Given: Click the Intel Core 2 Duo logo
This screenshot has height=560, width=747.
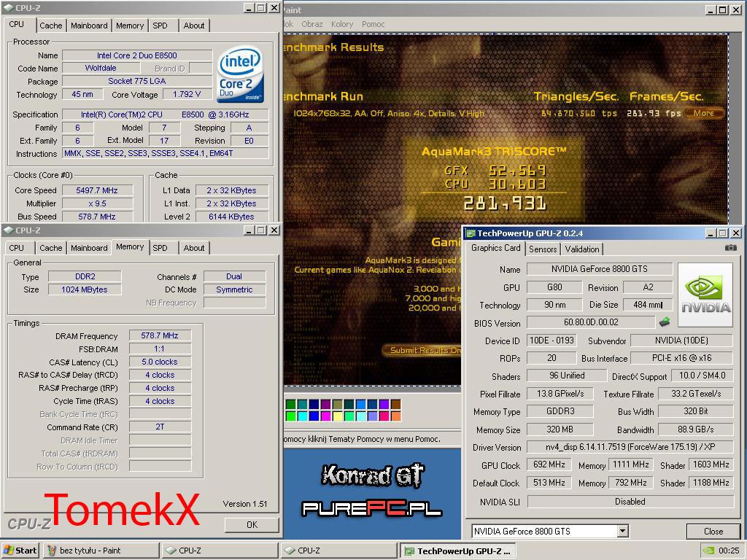Looking at the screenshot, I should [x=240, y=74].
